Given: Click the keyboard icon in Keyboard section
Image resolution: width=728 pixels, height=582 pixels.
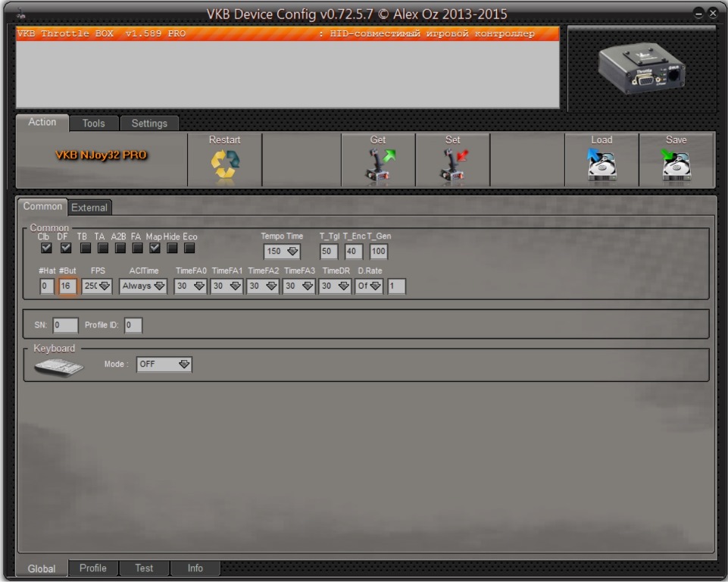Looking at the screenshot, I should click(x=59, y=368).
